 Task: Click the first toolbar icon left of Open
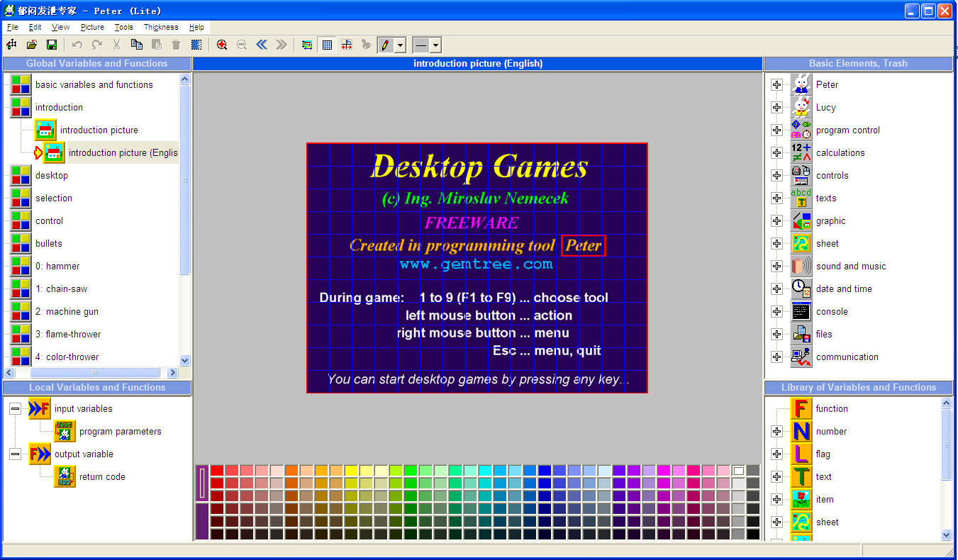12,45
